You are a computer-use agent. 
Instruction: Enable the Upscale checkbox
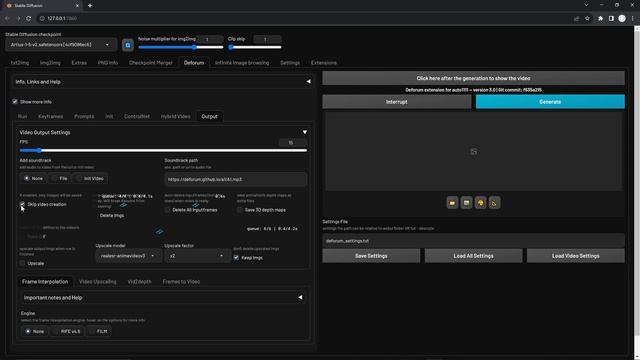pos(22,263)
